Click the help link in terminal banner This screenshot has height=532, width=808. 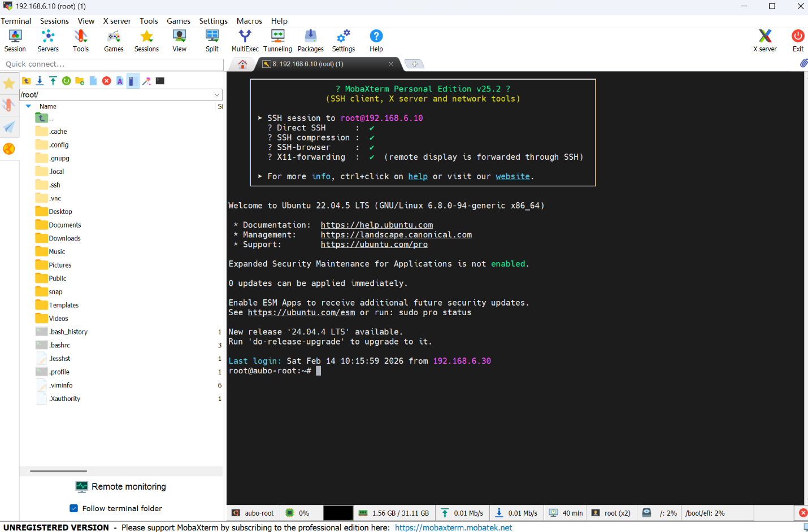coord(418,176)
